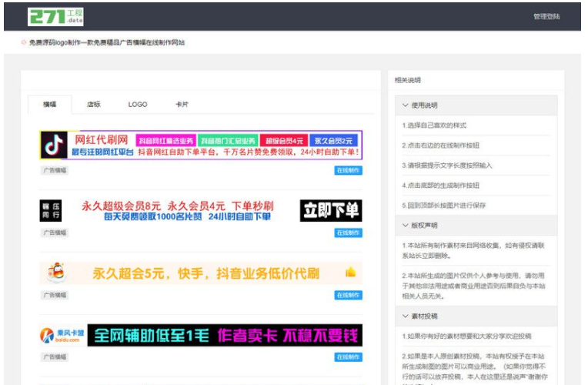Click the 立即下单 black badge
Image resolution: width=588 pixels, height=385 pixels.
point(331,210)
